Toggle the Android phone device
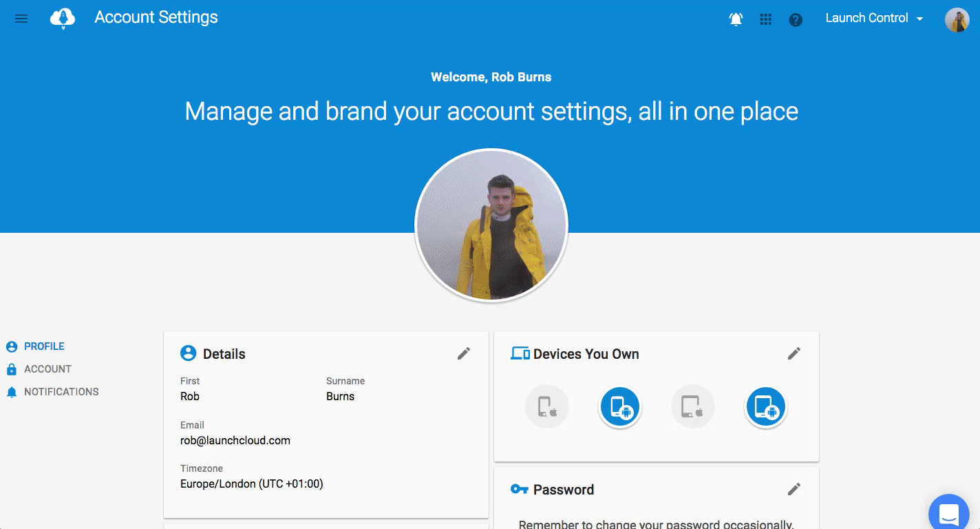This screenshot has width=980, height=529. tap(620, 406)
